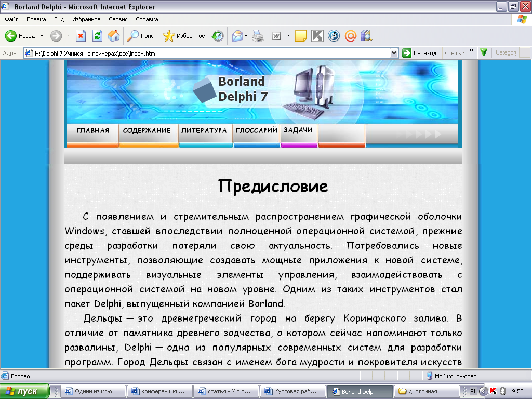
Task: Click the greyed Forward arrow button
Action: point(56,36)
